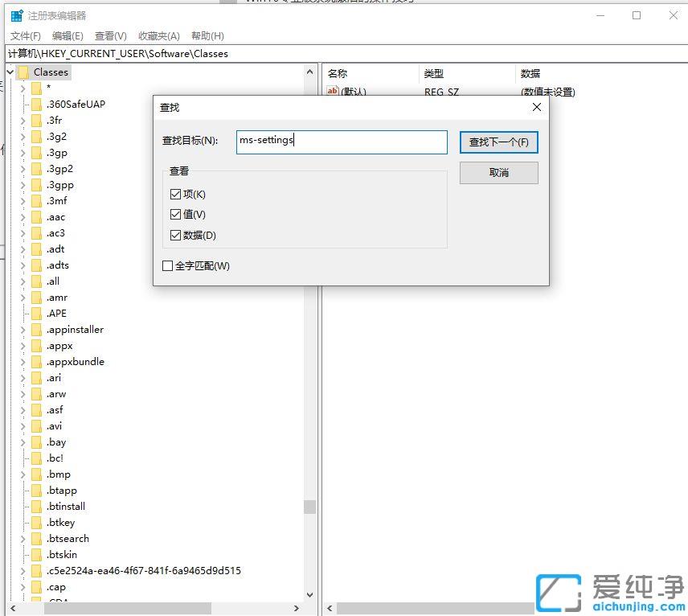
Task: Enable the 全字匹配(W) option
Action: pyautogui.click(x=167, y=265)
